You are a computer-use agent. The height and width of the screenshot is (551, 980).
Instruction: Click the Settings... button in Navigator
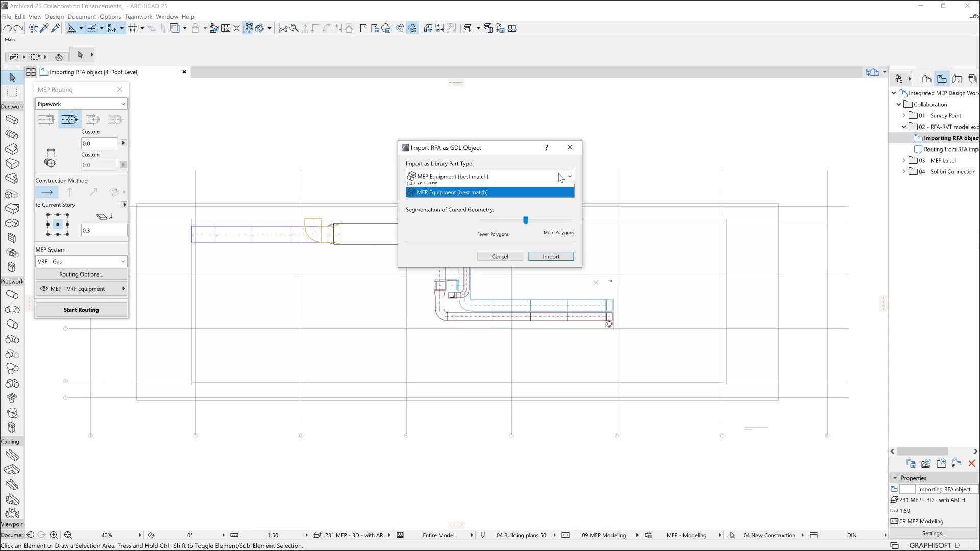[934, 533]
